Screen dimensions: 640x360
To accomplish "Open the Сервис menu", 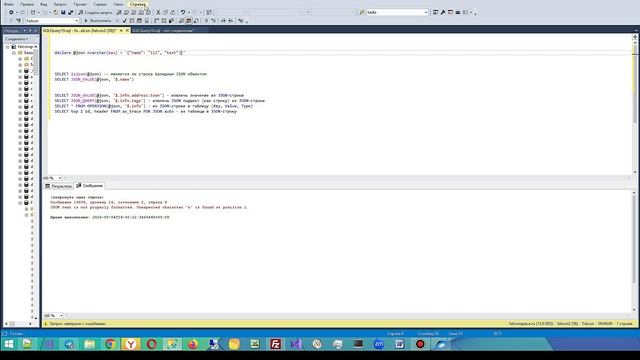I will 100,4.
